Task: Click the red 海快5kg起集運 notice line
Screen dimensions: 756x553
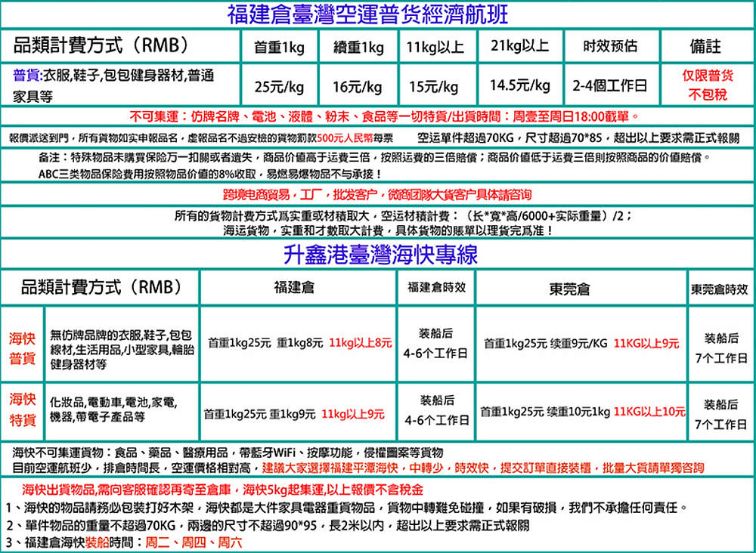Action: click(x=223, y=490)
